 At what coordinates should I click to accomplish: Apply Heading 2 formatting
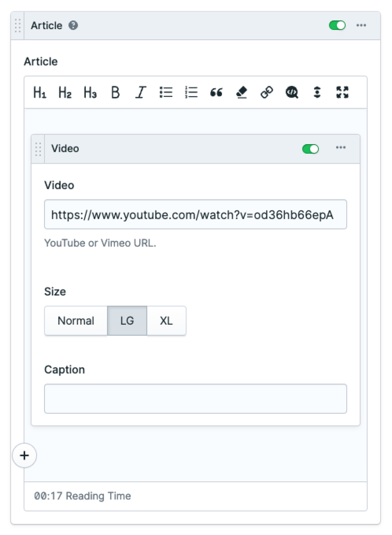tap(64, 92)
